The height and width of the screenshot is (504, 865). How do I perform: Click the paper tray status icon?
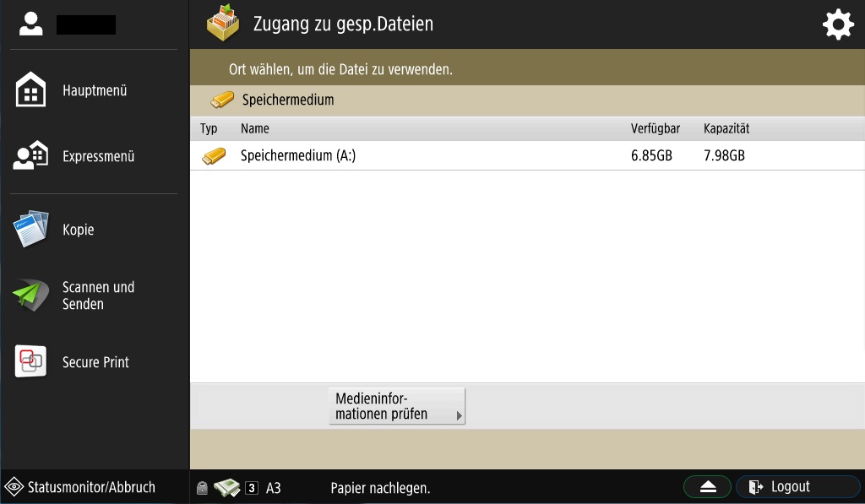point(226,487)
